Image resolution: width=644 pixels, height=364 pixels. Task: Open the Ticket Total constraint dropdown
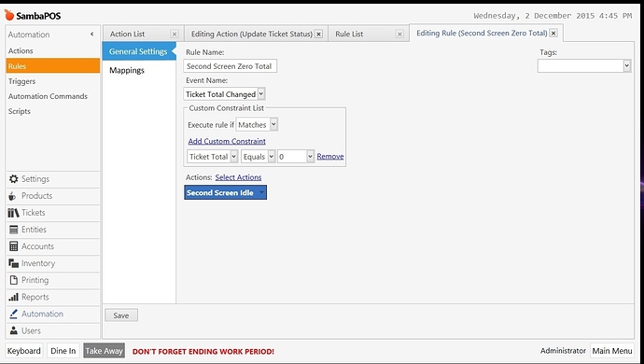tap(233, 157)
